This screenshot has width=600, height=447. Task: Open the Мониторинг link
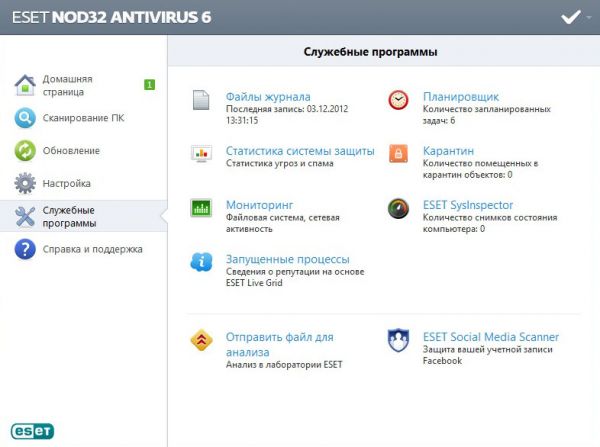[x=259, y=205]
